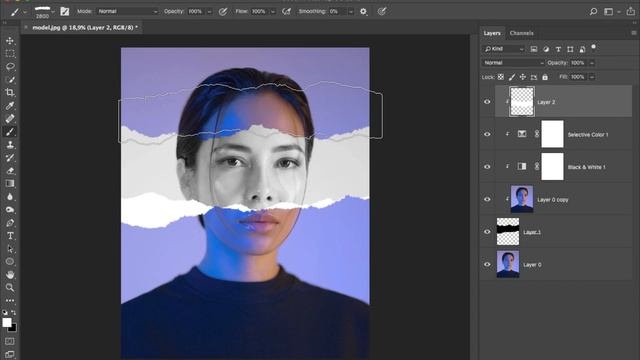Select the Lasso tool
This screenshot has height=360, width=640.
coord(10,67)
